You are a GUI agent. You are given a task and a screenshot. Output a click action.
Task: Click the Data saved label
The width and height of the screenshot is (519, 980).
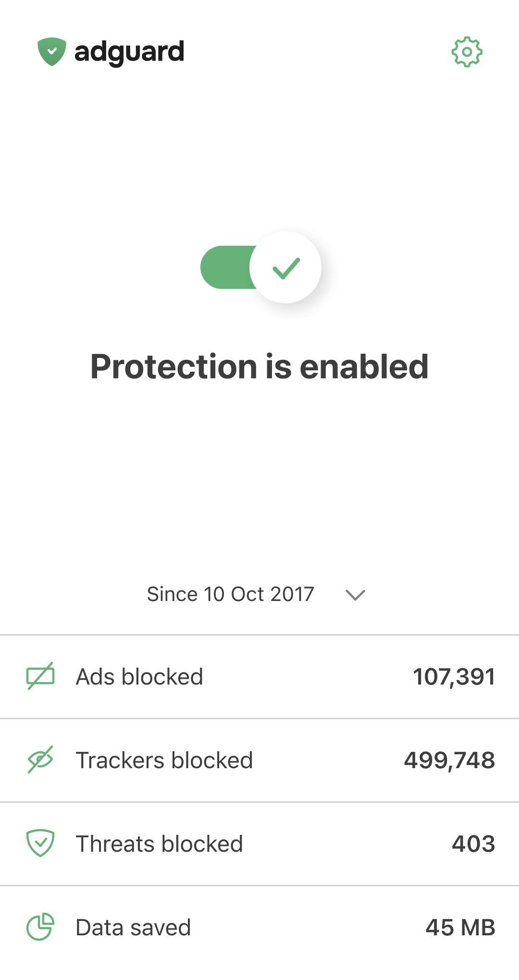click(x=133, y=927)
